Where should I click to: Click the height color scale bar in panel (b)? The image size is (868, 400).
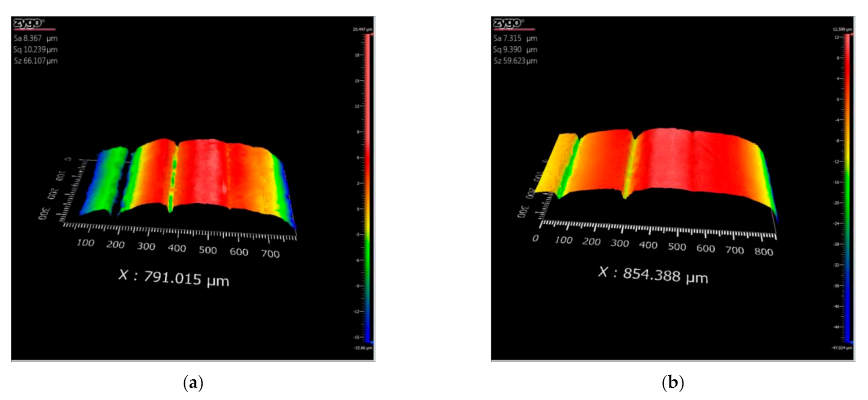click(847, 188)
